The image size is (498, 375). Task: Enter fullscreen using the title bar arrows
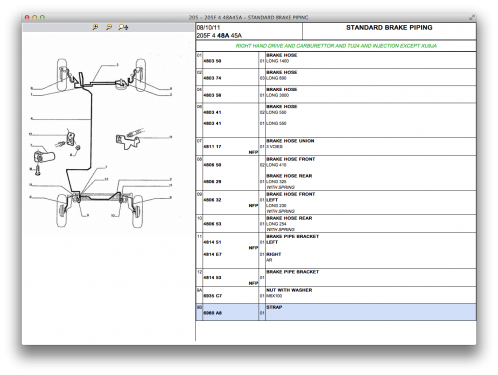click(472, 17)
